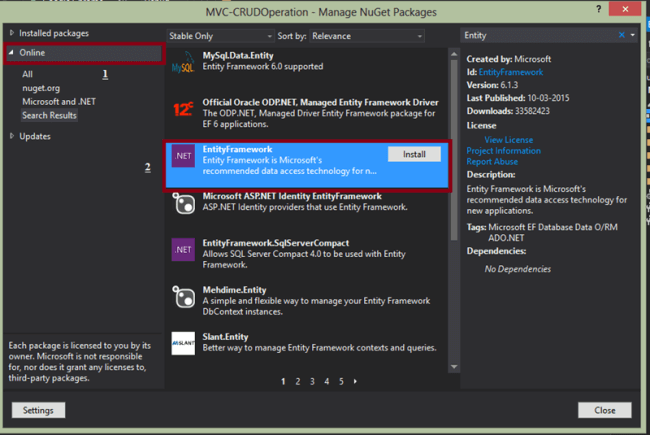The image size is (650, 435).
Task: Open the EntityFramework Id link
Action: [511, 72]
